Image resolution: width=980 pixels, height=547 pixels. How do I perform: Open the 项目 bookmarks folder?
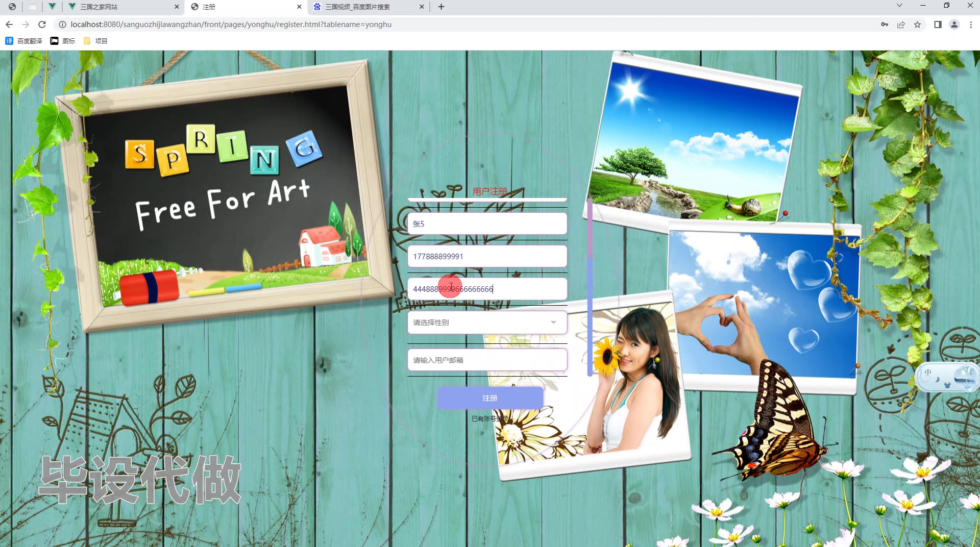[x=95, y=41]
